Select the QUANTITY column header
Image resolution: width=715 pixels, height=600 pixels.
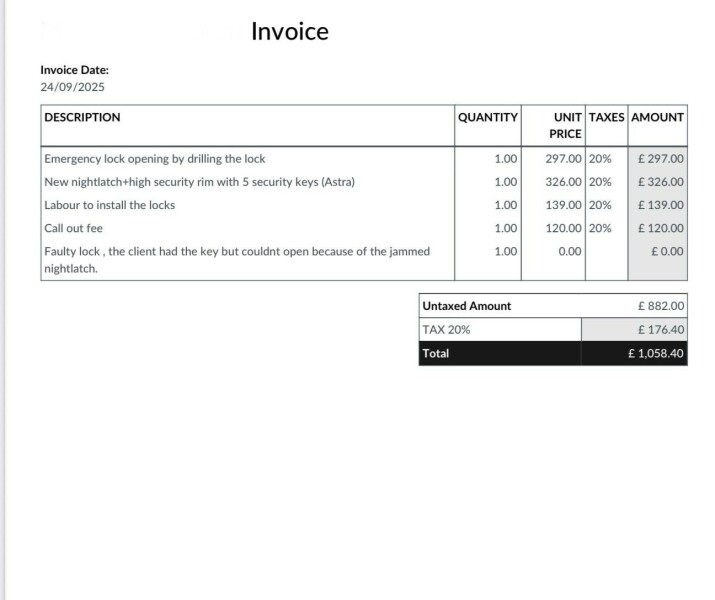487,117
